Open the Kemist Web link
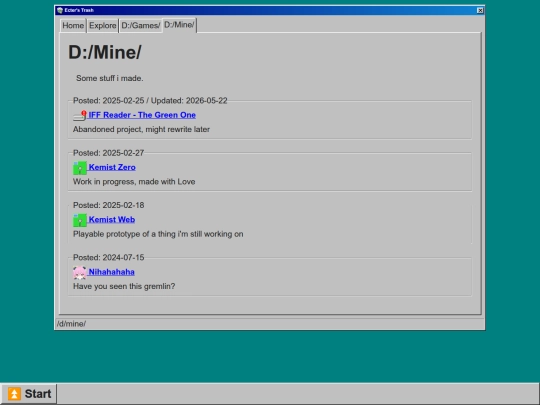The image size is (540, 405). pyautogui.click(x=112, y=220)
